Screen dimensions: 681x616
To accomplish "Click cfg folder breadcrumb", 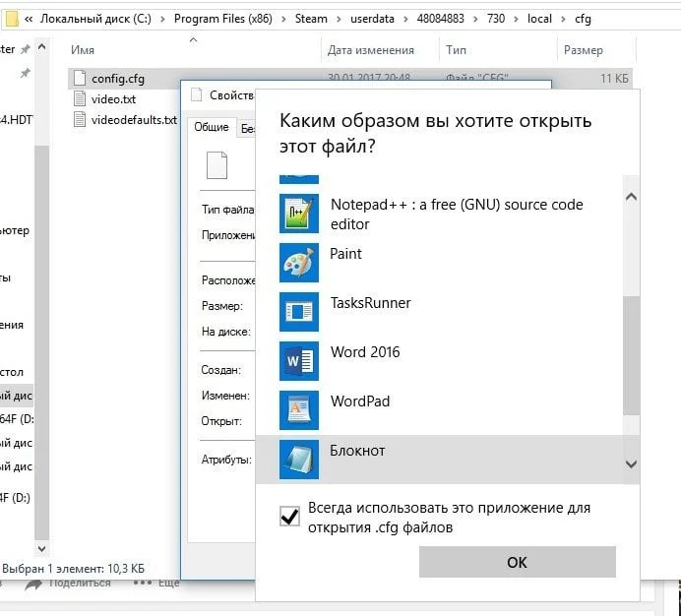I will point(583,19).
